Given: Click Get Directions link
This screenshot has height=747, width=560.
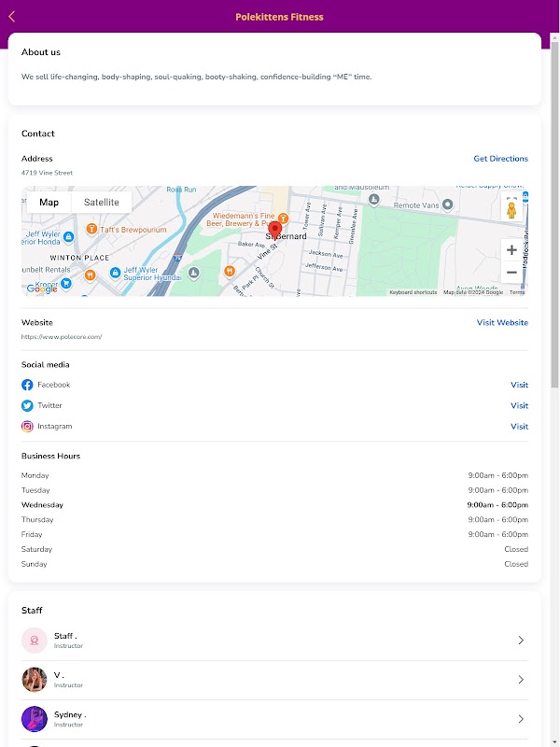Looking at the screenshot, I should pyautogui.click(x=500, y=159).
